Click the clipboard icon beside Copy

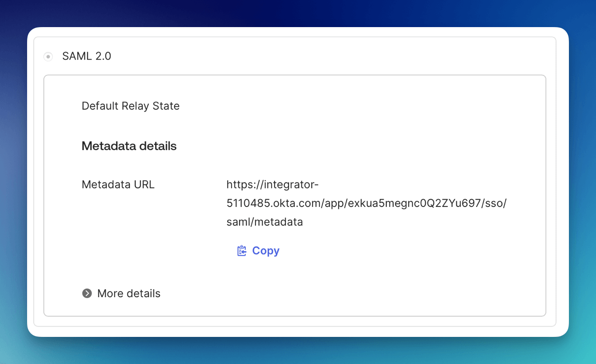[x=242, y=251]
